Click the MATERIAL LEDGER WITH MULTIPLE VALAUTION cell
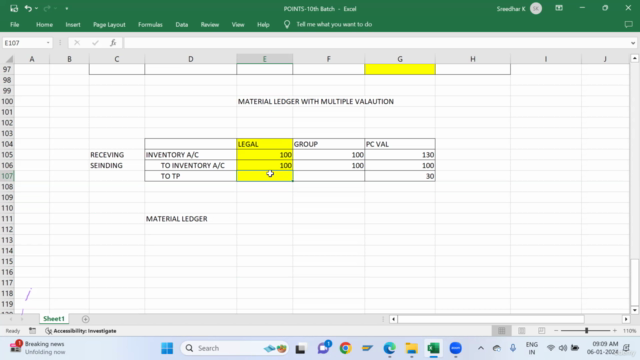This screenshot has height=360, width=640. [316, 102]
